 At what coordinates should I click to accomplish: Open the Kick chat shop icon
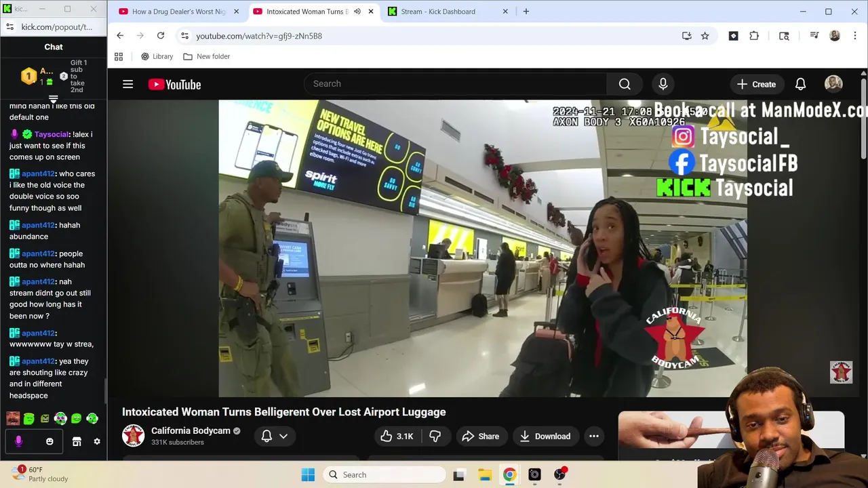point(77,441)
